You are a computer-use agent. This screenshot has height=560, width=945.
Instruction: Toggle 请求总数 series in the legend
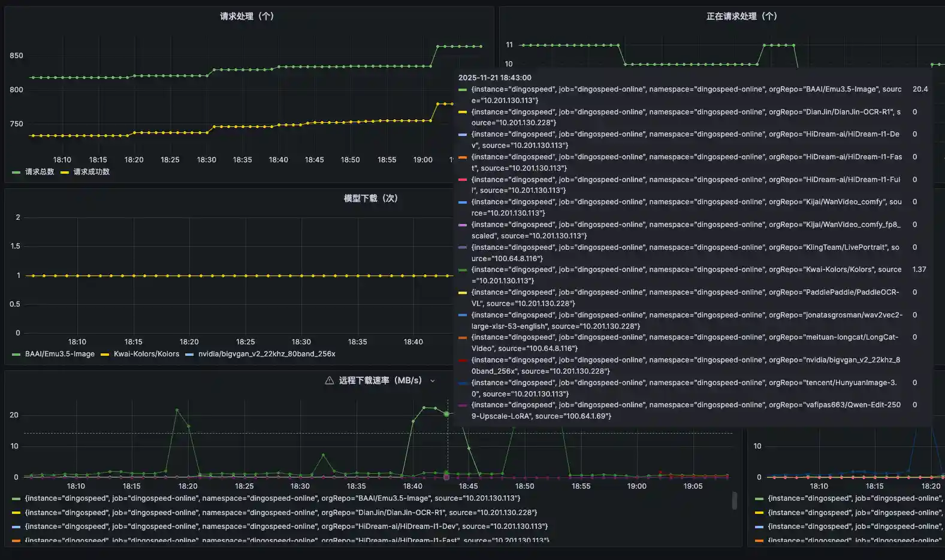click(40, 172)
